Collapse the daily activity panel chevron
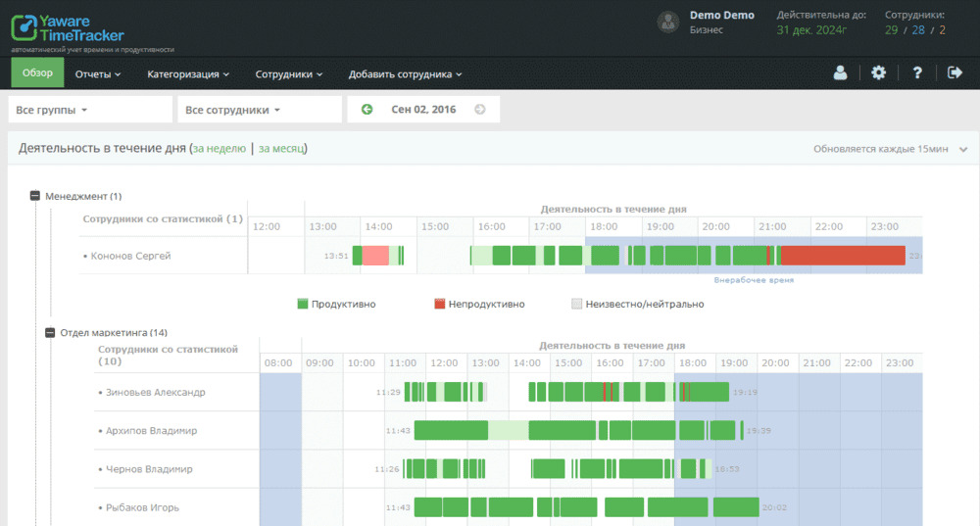The image size is (980, 526). (963, 149)
